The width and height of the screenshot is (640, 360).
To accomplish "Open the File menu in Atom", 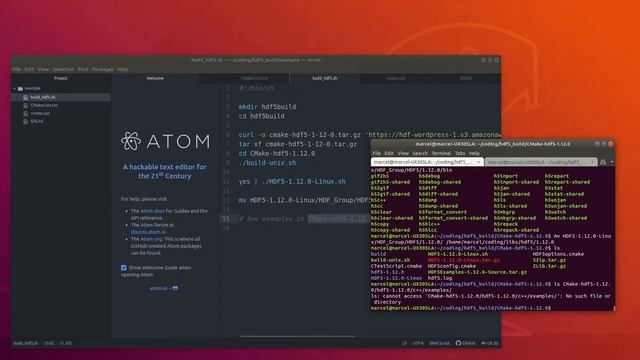I will (x=17, y=69).
